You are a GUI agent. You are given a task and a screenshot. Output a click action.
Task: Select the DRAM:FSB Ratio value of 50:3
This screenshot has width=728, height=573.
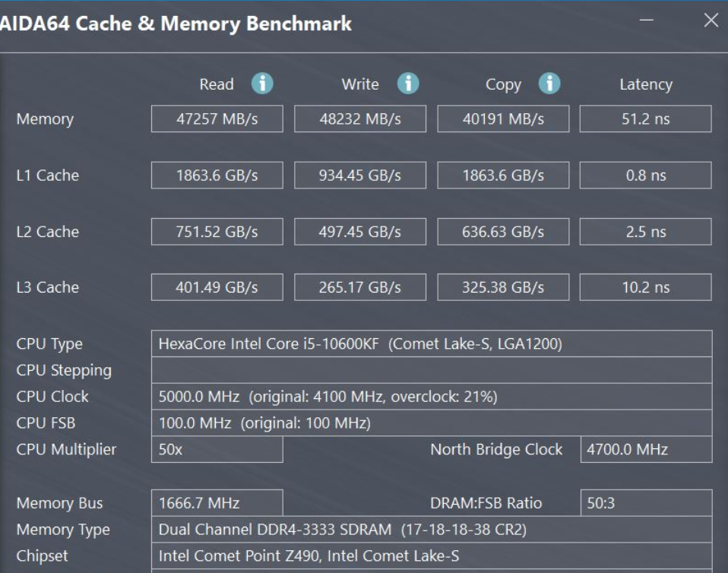pos(645,502)
